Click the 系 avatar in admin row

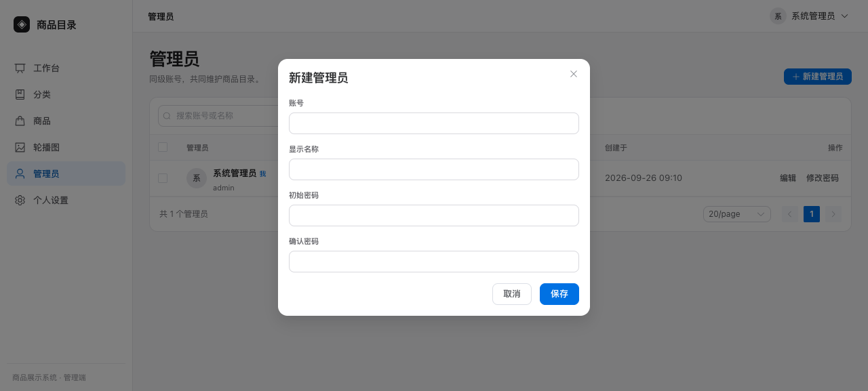click(x=197, y=178)
